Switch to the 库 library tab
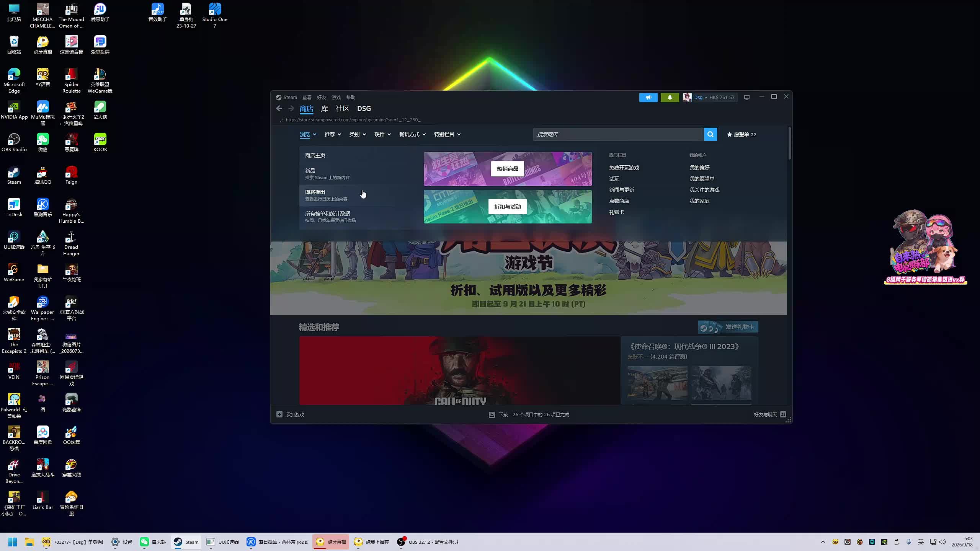 [325, 109]
